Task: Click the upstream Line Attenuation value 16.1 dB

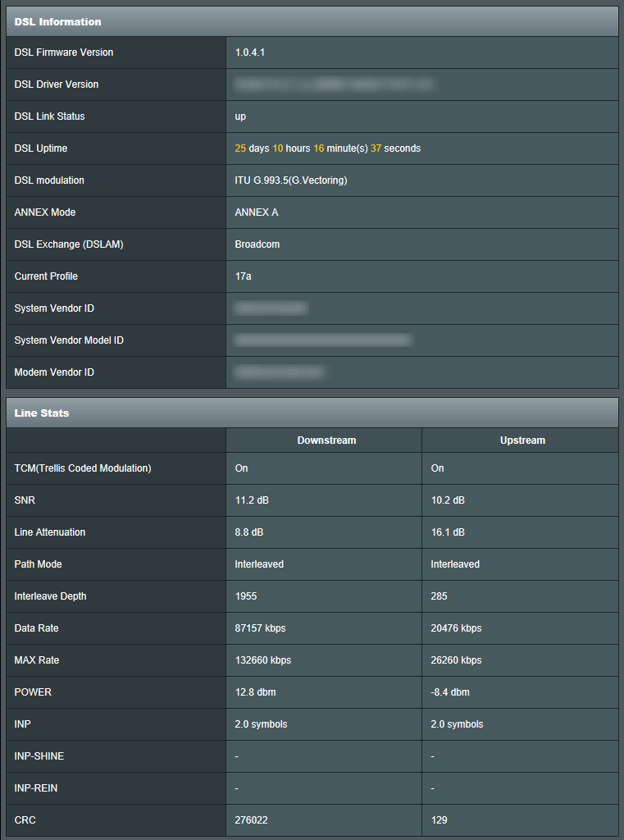Action: click(x=448, y=532)
